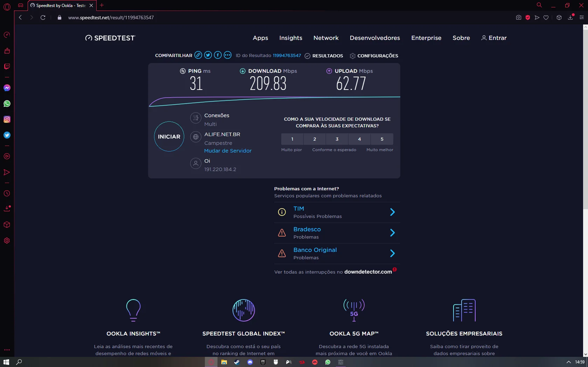
Task: Share the result on Facebook
Action: (218, 55)
